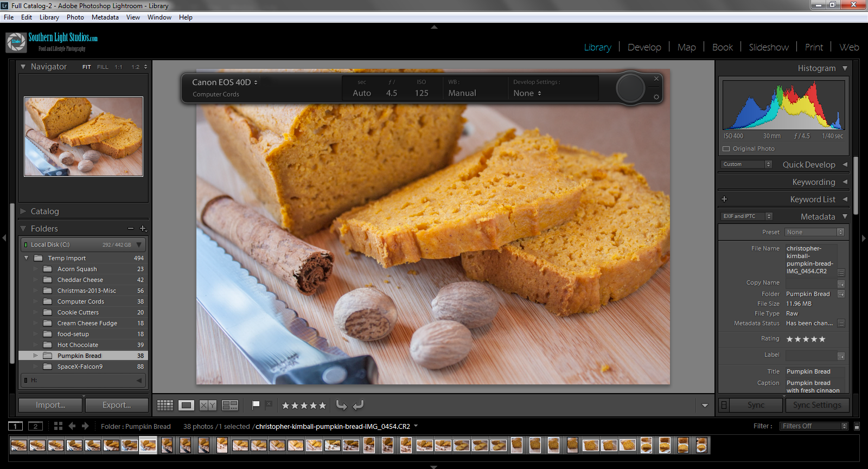Expand the Quick Develop panel

845,164
